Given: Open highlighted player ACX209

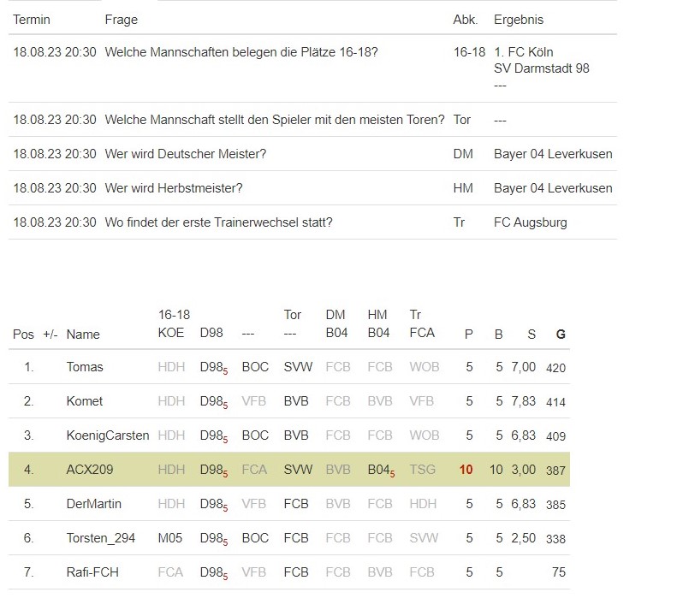Looking at the screenshot, I should pyautogui.click(x=90, y=470).
